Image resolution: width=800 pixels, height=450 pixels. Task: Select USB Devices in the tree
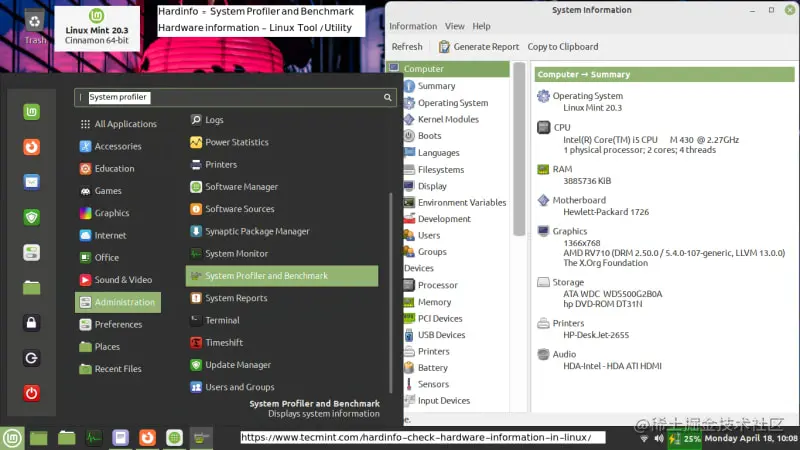tap(435, 335)
